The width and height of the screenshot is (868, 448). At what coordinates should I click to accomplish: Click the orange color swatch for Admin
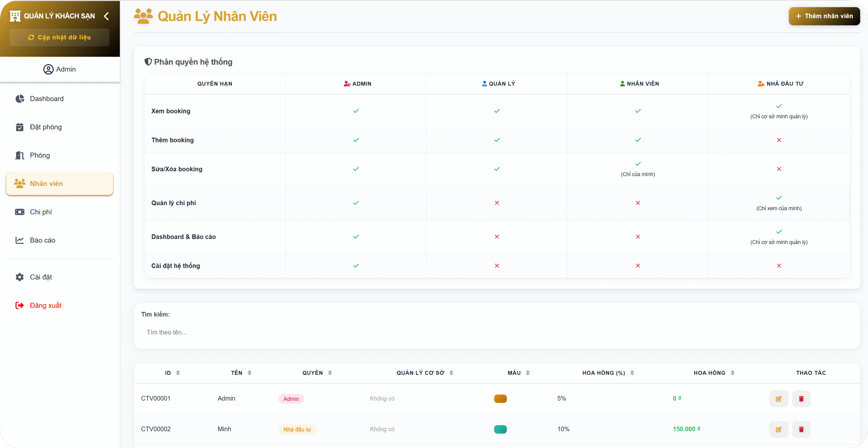(500, 398)
